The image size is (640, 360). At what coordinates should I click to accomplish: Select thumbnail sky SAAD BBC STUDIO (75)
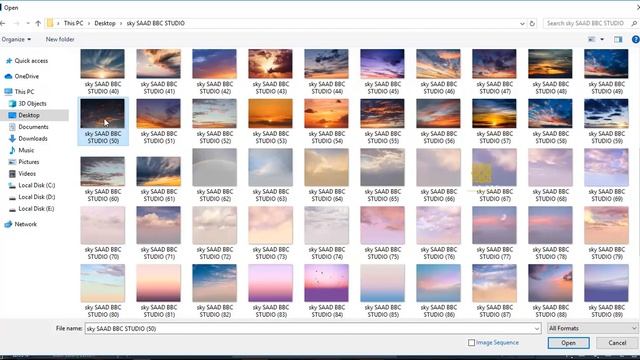(x=382, y=225)
